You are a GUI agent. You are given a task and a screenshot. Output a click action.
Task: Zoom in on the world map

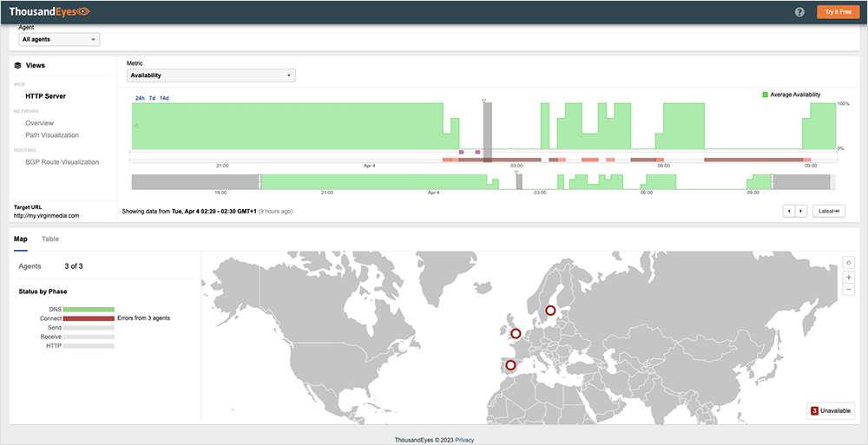coord(848,277)
